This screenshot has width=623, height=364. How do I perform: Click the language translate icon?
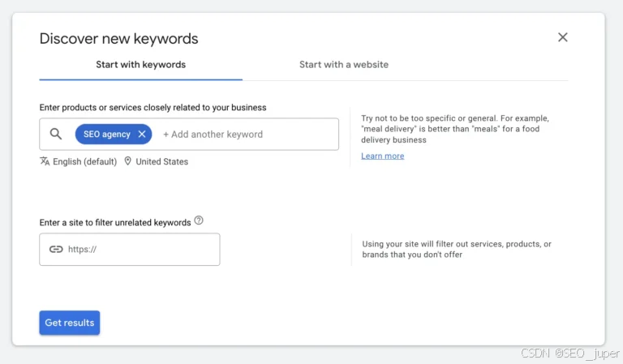point(45,161)
